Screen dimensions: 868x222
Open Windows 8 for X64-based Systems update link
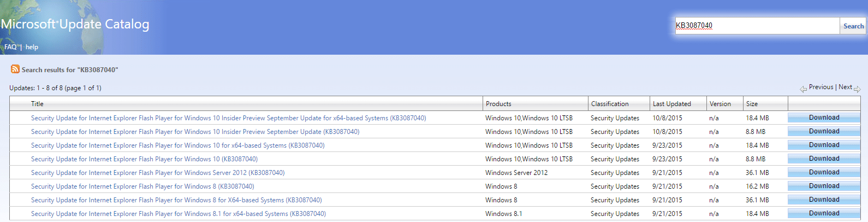tap(176, 200)
